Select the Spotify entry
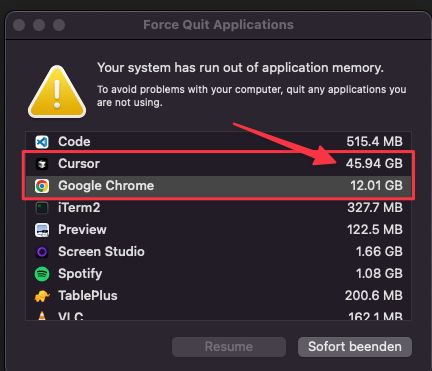This screenshot has height=371, width=432. tap(80, 274)
